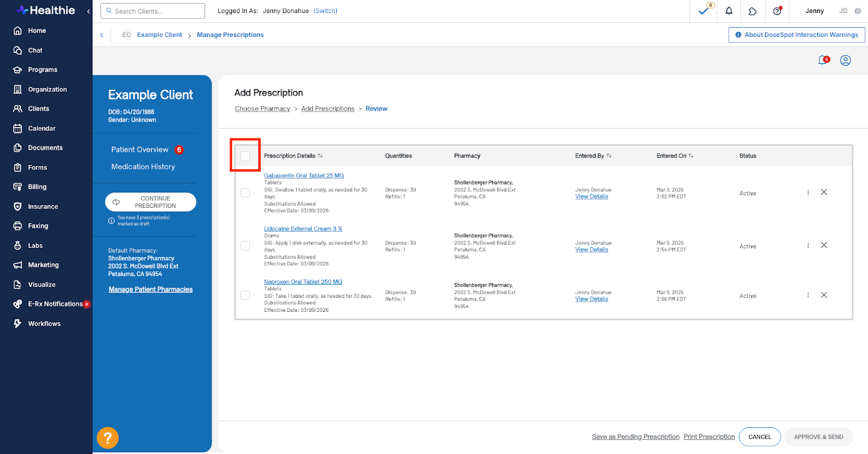Viewport: 868px width, 454px height.
Task: Open Billing in the sidebar
Action: pyautogui.click(x=37, y=187)
